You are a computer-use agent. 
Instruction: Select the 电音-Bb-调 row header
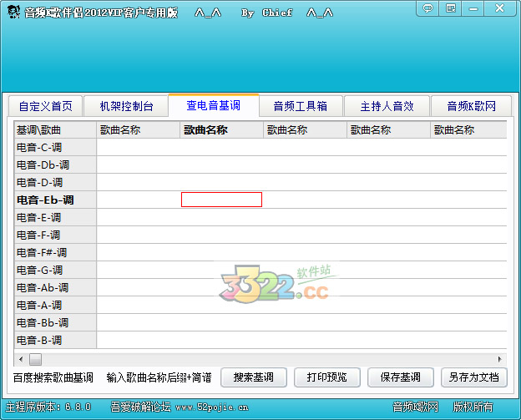click(55, 322)
